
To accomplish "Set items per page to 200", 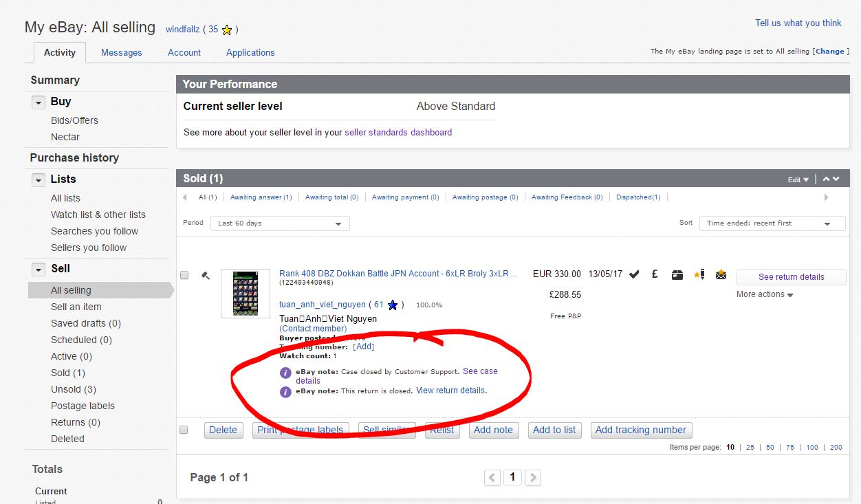I will [836, 448].
